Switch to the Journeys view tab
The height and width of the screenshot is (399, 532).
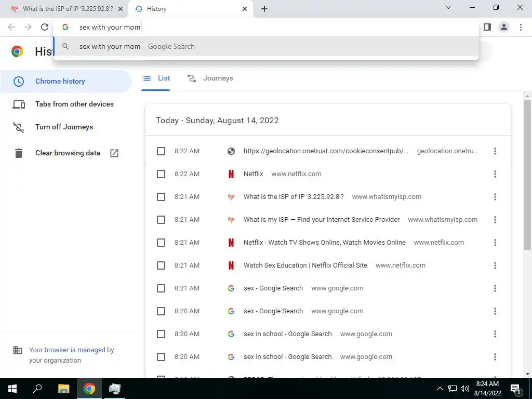pyautogui.click(x=210, y=78)
